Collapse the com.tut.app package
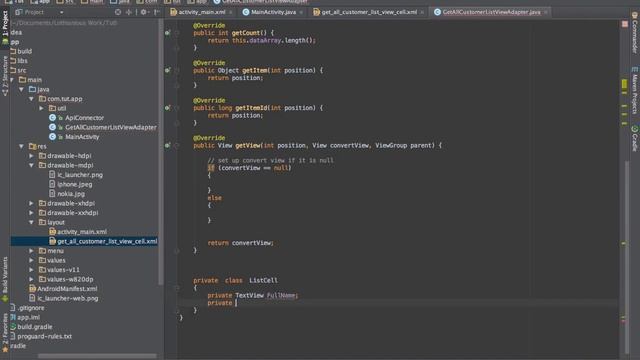This screenshot has height=360, width=640. [31, 99]
